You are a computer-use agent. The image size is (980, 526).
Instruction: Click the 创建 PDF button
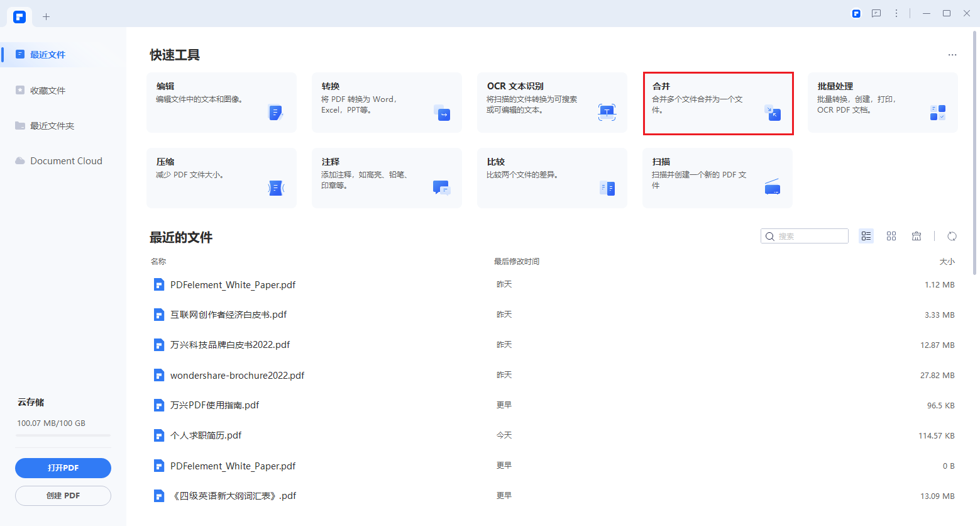[x=63, y=496]
